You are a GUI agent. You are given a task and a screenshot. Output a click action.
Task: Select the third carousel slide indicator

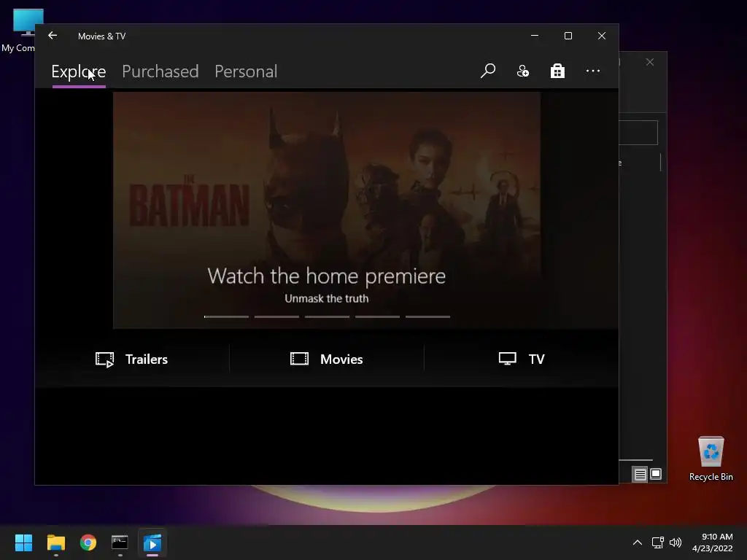[x=328, y=316]
